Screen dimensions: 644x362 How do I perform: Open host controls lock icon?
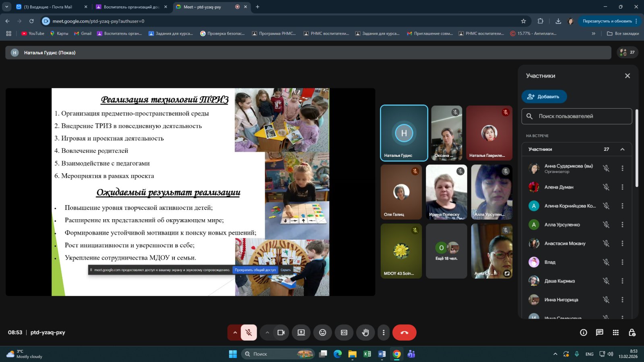click(x=632, y=333)
